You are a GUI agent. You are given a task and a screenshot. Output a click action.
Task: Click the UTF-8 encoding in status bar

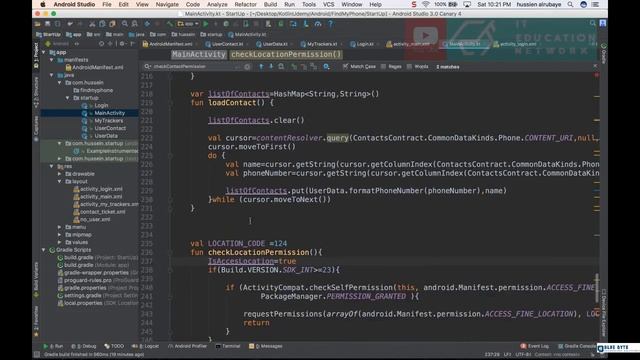tap(522, 354)
